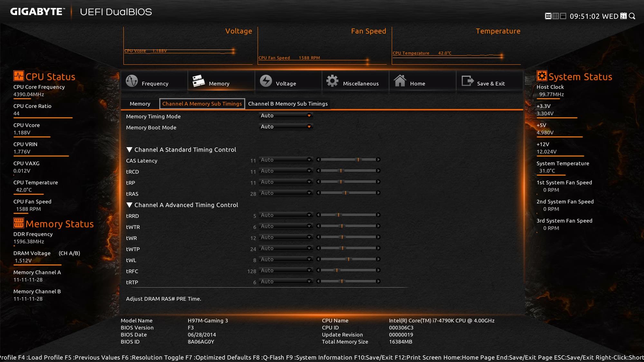Open the tRCD Auto dropdown

[x=286, y=171]
